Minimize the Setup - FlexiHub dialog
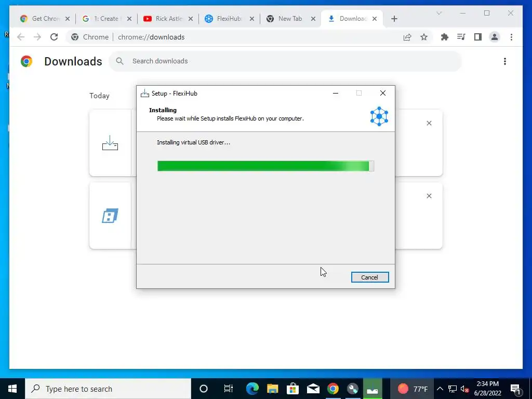The height and width of the screenshot is (399, 532). point(336,94)
